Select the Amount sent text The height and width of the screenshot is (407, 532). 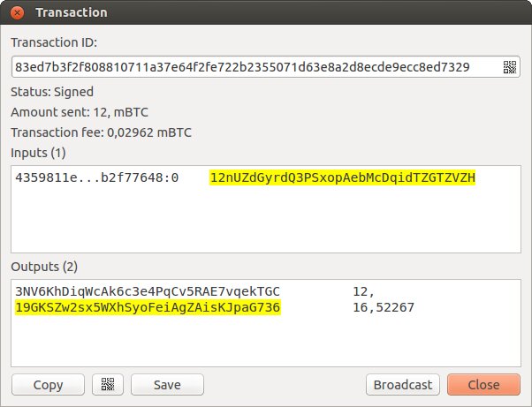pyautogui.click(x=80, y=112)
